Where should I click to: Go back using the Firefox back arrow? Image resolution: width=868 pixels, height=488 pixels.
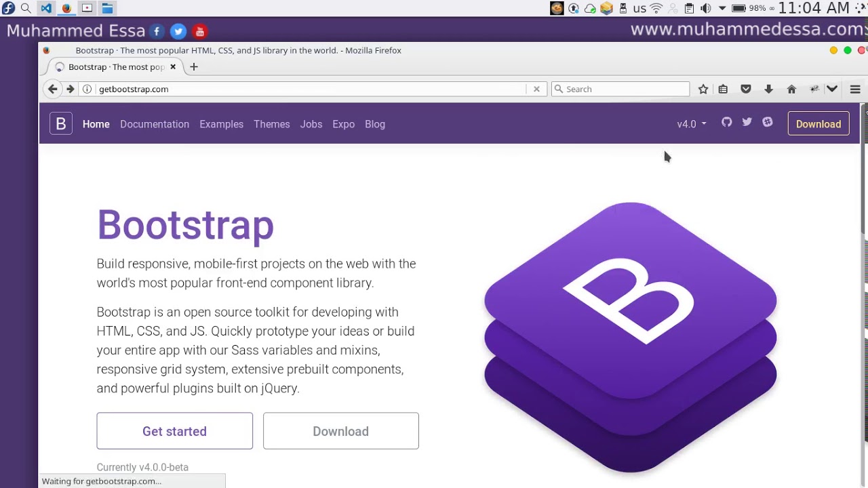pyautogui.click(x=52, y=89)
